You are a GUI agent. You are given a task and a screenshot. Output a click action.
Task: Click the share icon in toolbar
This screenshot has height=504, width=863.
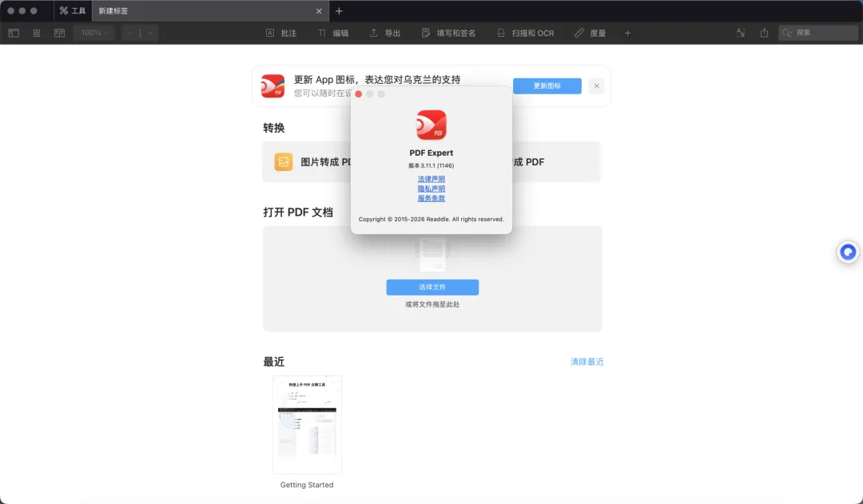(x=764, y=33)
